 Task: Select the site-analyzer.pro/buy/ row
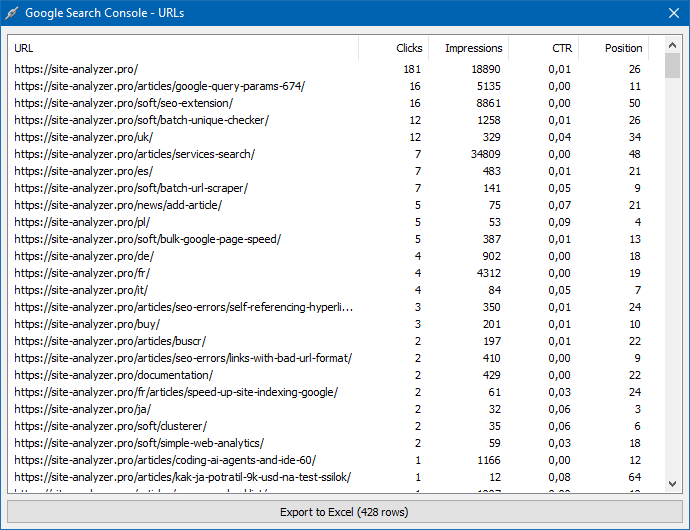[x=327, y=324]
